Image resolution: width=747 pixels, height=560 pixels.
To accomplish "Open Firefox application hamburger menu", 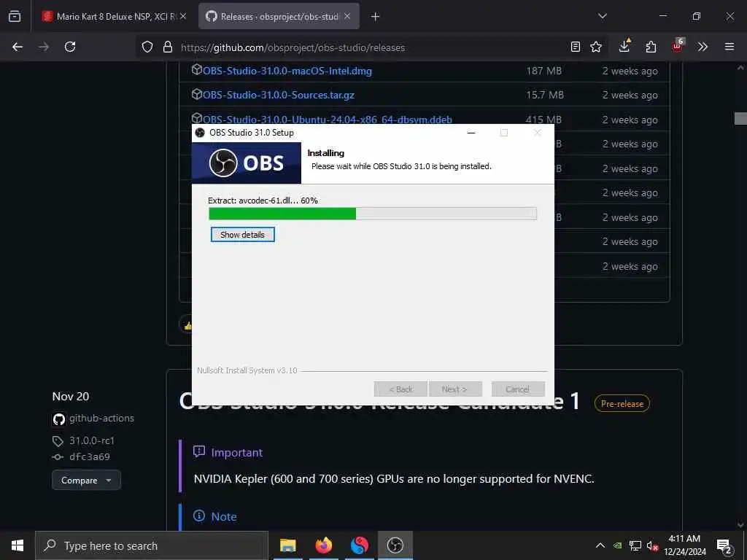I will click(x=729, y=47).
